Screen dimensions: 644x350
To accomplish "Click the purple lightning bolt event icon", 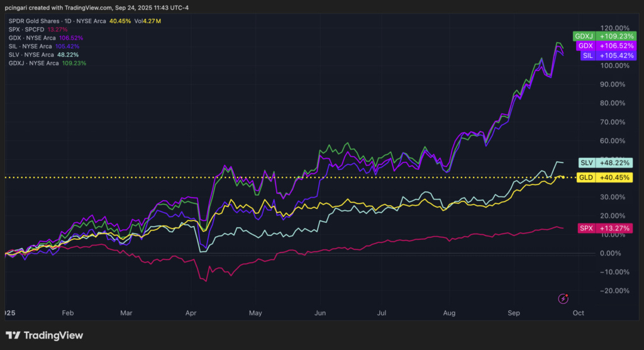I will pyautogui.click(x=564, y=298).
